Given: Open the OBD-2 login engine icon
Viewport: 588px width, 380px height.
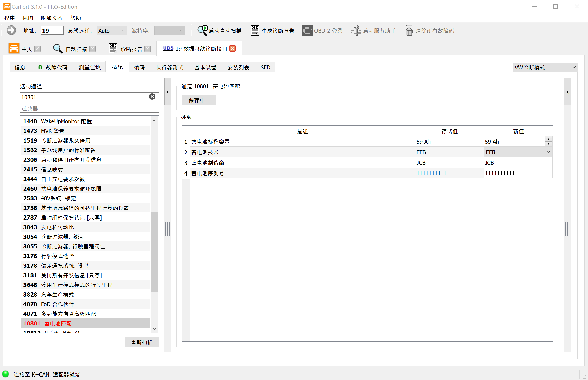Looking at the screenshot, I should [x=307, y=31].
